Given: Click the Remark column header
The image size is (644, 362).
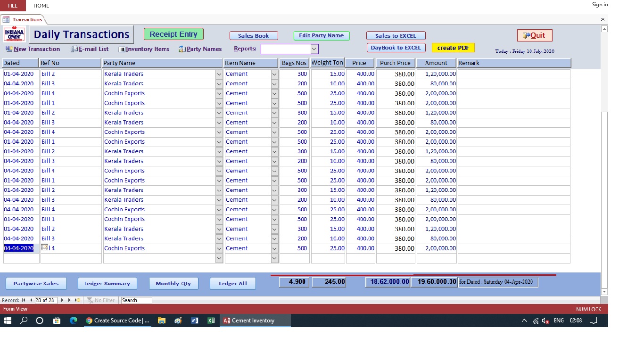Looking at the screenshot, I should click(514, 63).
